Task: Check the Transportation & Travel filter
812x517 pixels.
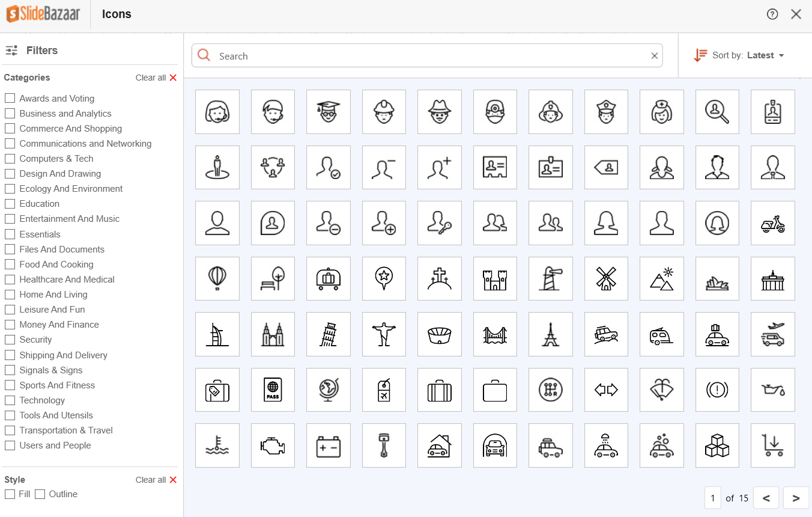Action: click(x=10, y=430)
